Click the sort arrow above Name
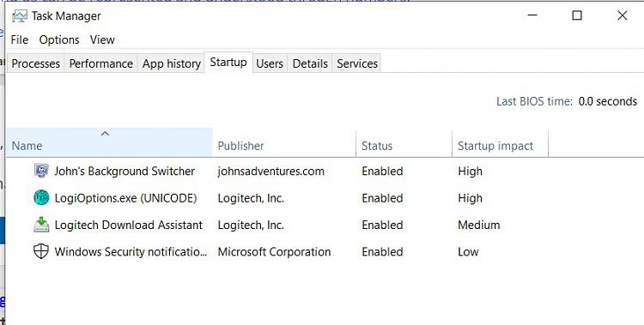Screen dimensions: 644x325 click(x=105, y=134)
